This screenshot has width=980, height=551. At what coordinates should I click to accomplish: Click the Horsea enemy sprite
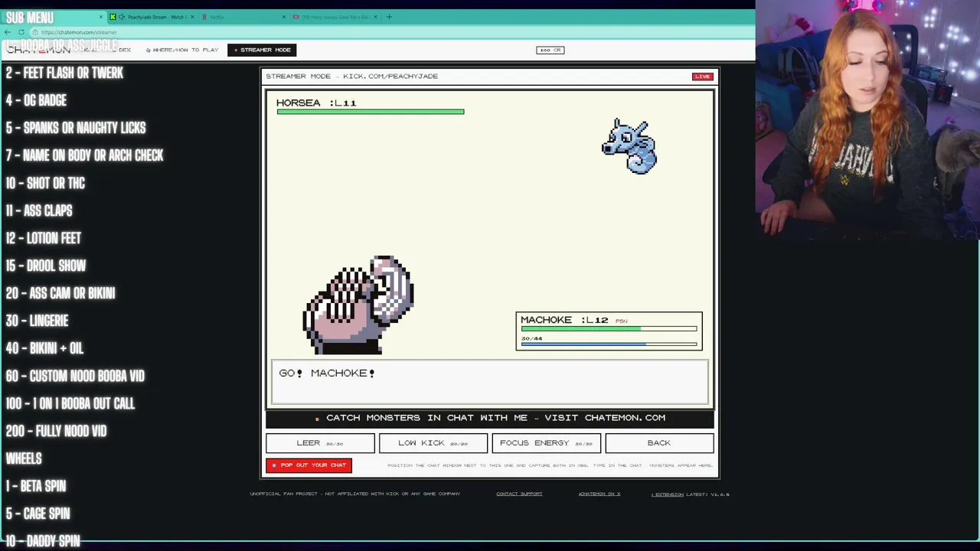629,146
